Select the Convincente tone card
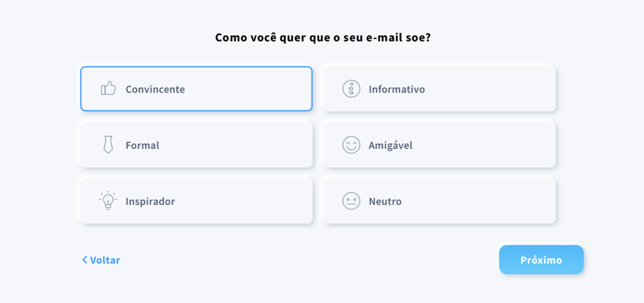644x303 pixels. click(196, 89)
